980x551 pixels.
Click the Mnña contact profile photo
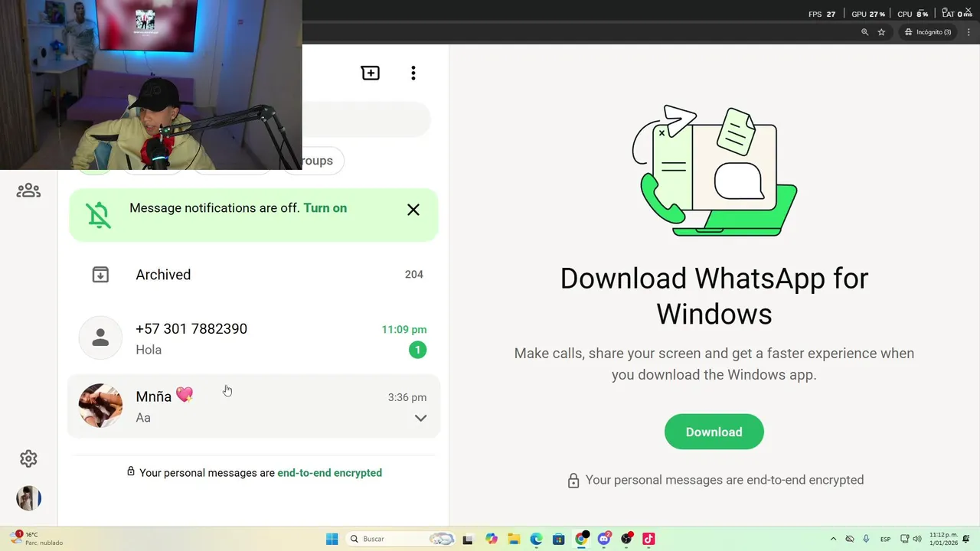click(x=100, y=406)
